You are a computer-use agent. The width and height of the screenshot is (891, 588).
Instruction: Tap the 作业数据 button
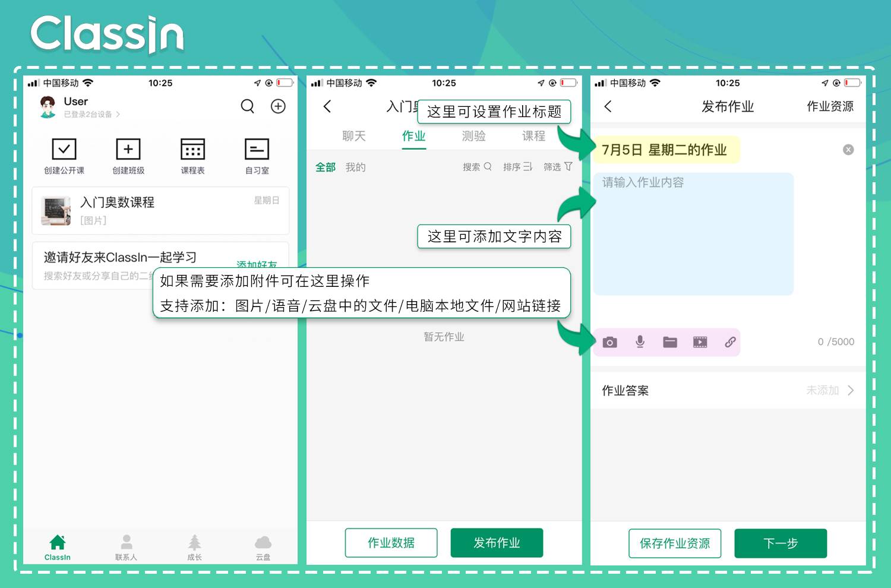point(391,543)
